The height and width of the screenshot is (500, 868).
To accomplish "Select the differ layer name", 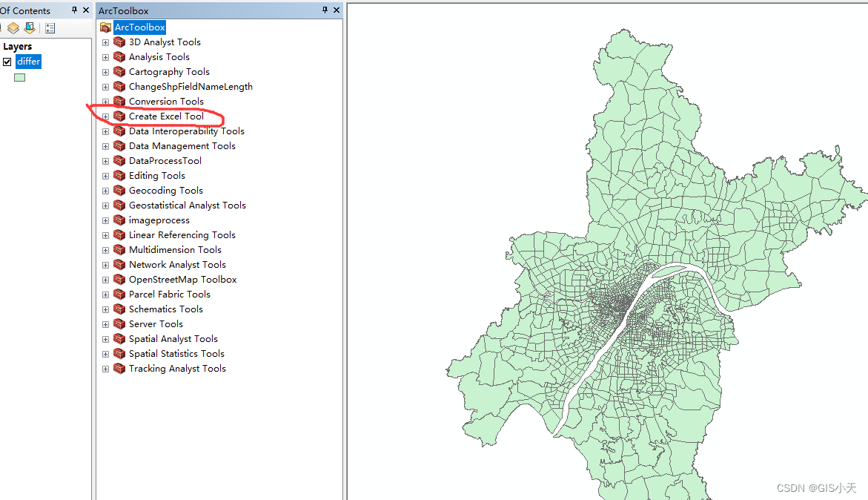I will 28,62.
